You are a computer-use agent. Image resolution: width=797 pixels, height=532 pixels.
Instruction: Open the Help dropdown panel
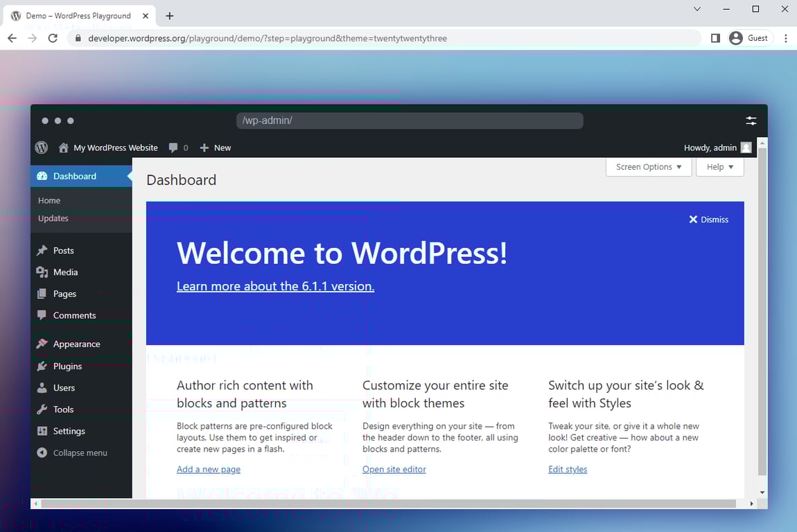tap(719, 166)
